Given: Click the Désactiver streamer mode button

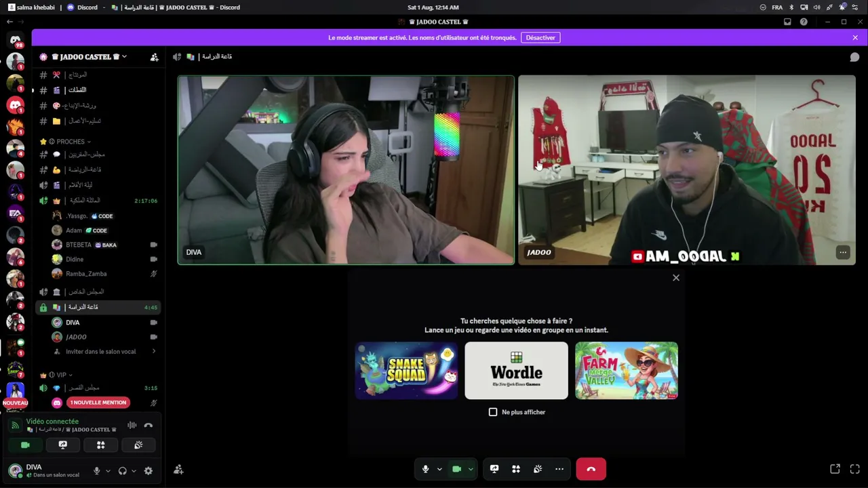Looking at the screenshot, I should coord(540,37).
